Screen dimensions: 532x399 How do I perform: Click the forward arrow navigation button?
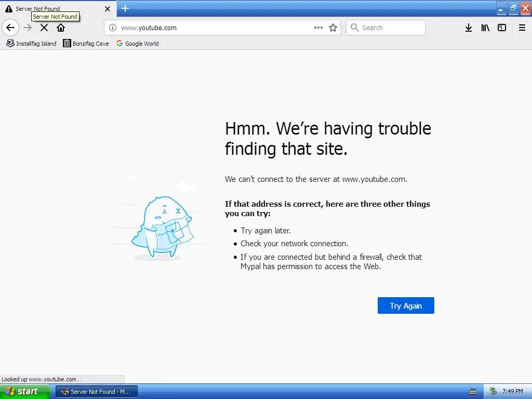[28, 28]
